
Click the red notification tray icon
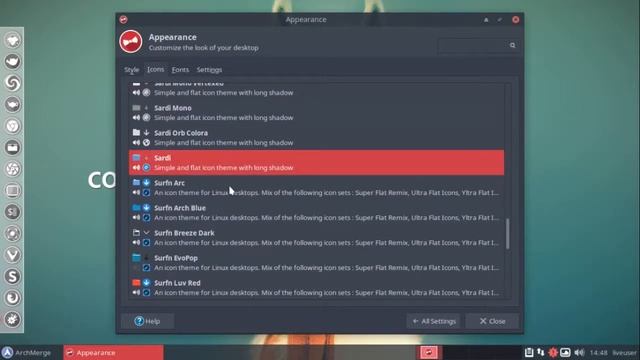pyautogui.click(x=553, y=352)
